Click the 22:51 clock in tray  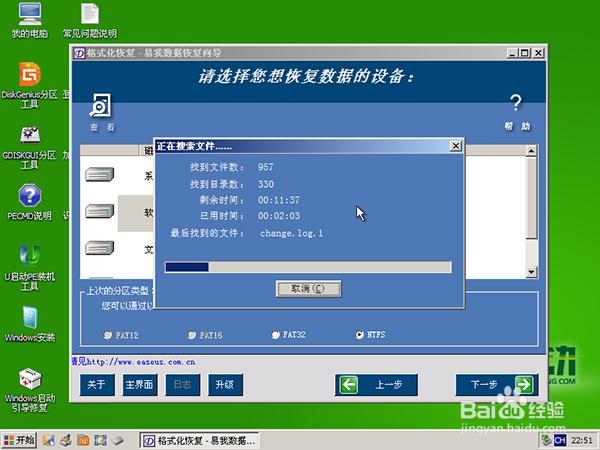pyautogui.click(x=582, y=440)
